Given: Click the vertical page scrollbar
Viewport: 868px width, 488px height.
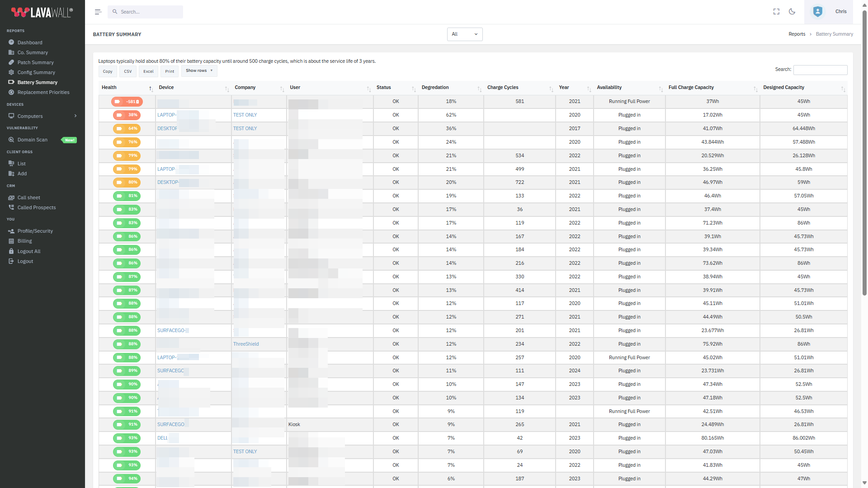Looking at the screenshot, I should pos(864,154).
